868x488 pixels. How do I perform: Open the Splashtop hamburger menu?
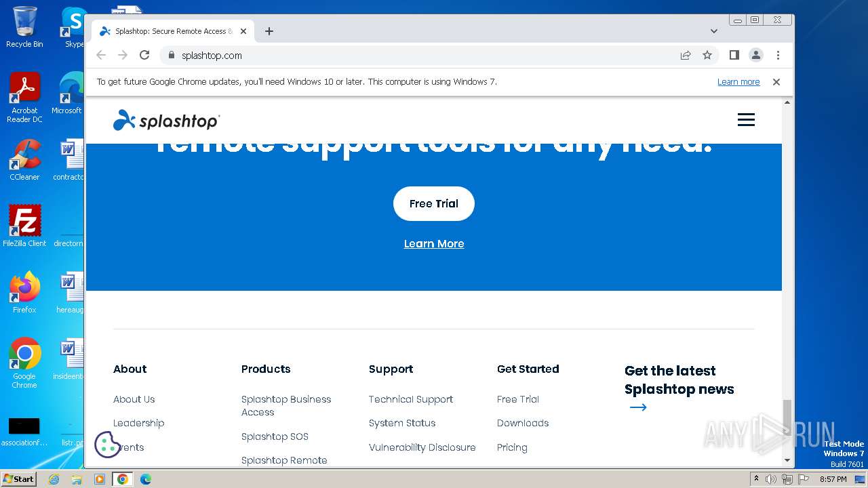746,120
